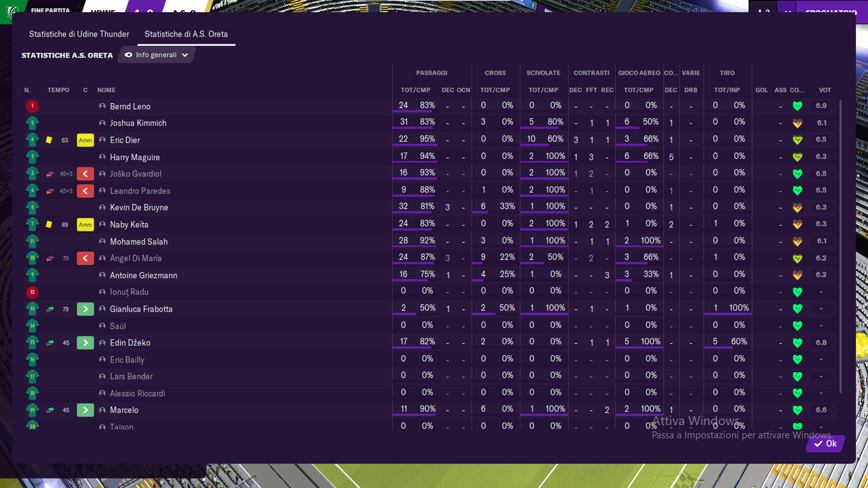Click Lars Bender in the substitutes list
Image resolution: width=868 pixels, height=488 pixels.
coord(132,376)
